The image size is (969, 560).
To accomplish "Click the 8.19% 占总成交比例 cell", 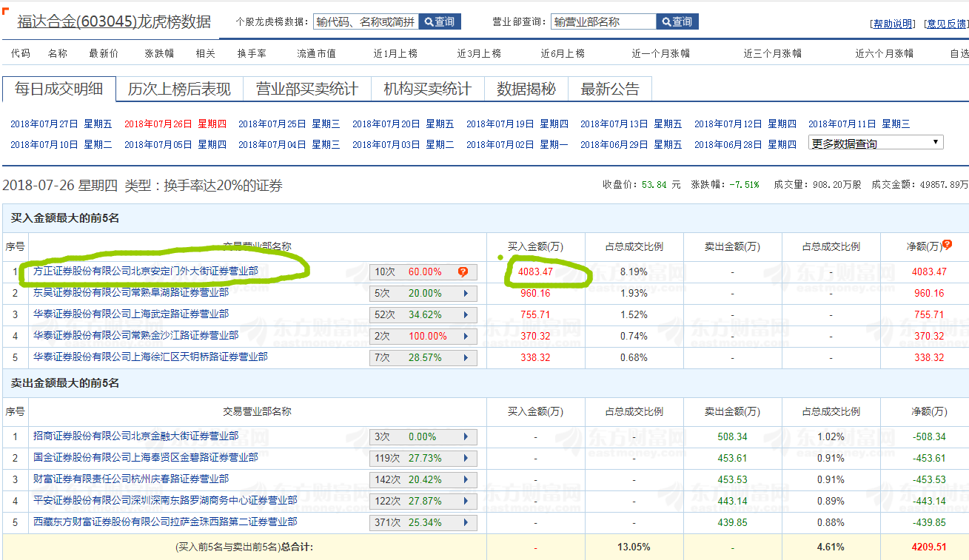I will (634, 272).
